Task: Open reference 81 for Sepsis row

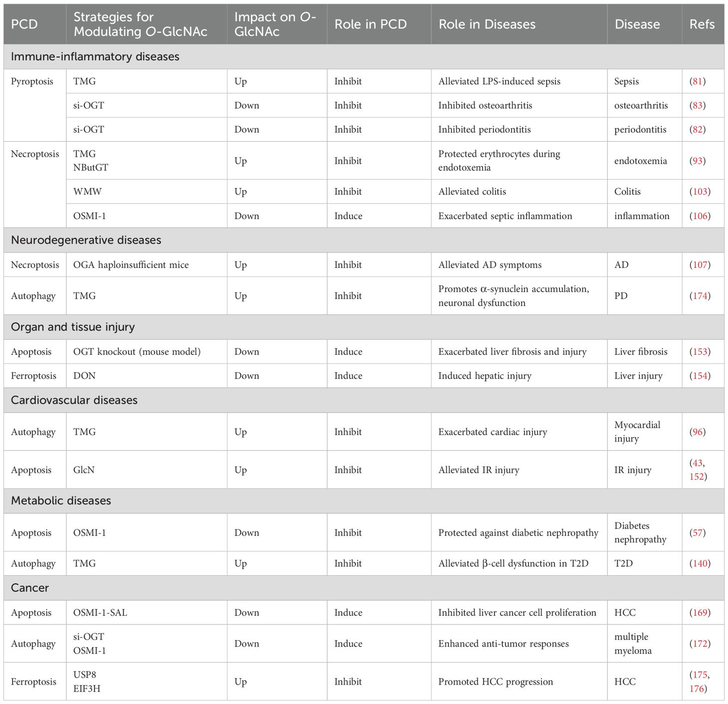Action: (698, 81)
